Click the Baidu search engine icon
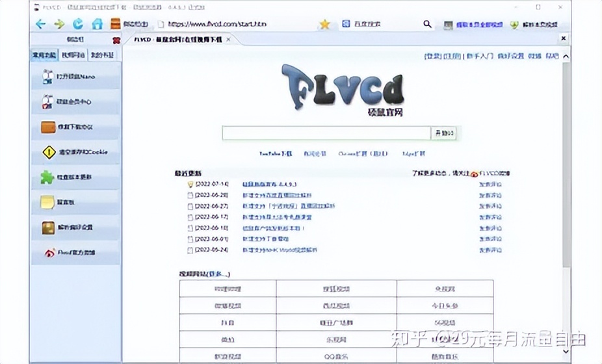602x364 pixels. coord(346,24)
